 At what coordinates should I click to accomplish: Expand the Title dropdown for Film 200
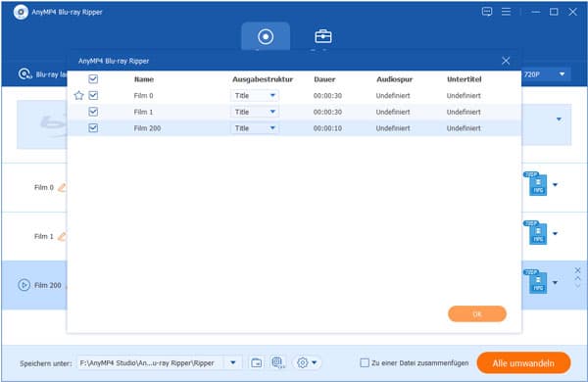[255, 128]
